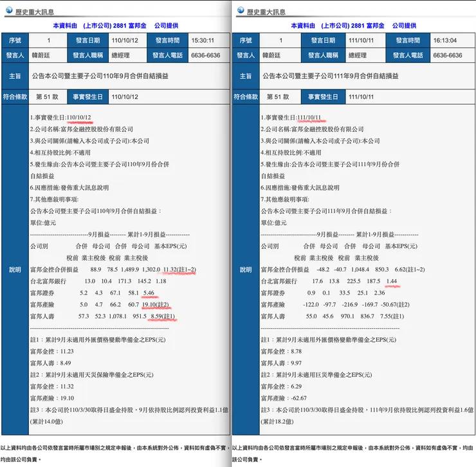Select announcement time 16:13:04
This screenshot has width=476, height=467.
[x=445, y=41]
